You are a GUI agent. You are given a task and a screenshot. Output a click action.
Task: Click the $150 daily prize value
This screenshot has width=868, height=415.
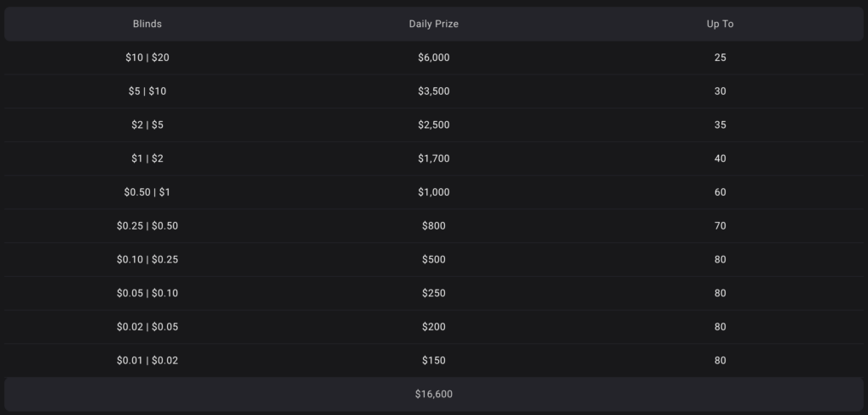tap(433, 361)
